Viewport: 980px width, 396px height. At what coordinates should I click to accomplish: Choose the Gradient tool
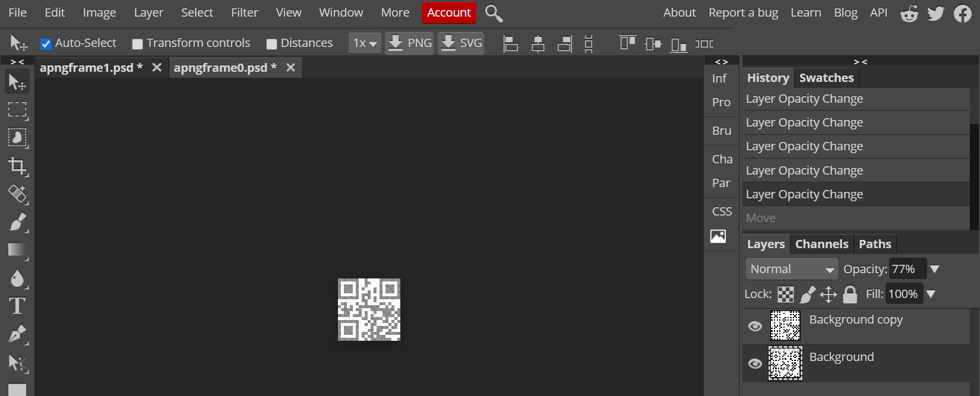(17, 250)
